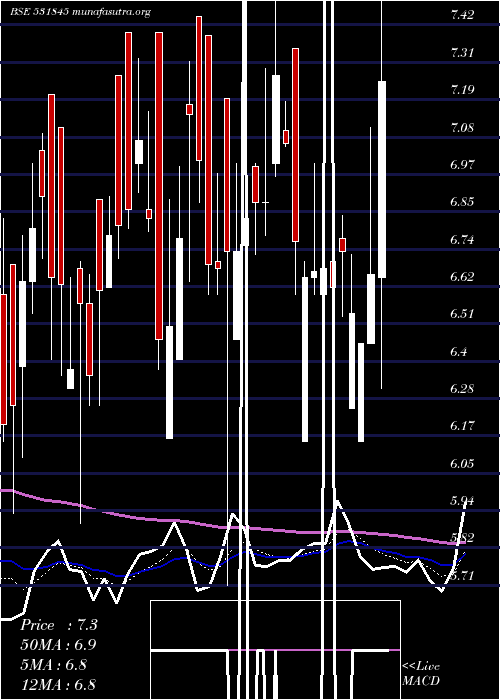Click the 7.19 price axis label
This screenshot has width=500, height=700.
[462, 90]
